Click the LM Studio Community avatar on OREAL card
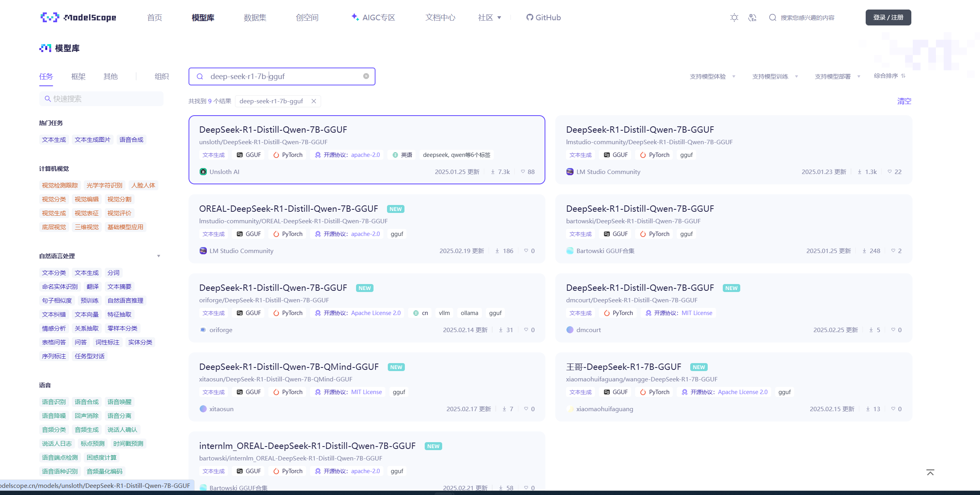 pyautogui.click(x=203, y=251)
